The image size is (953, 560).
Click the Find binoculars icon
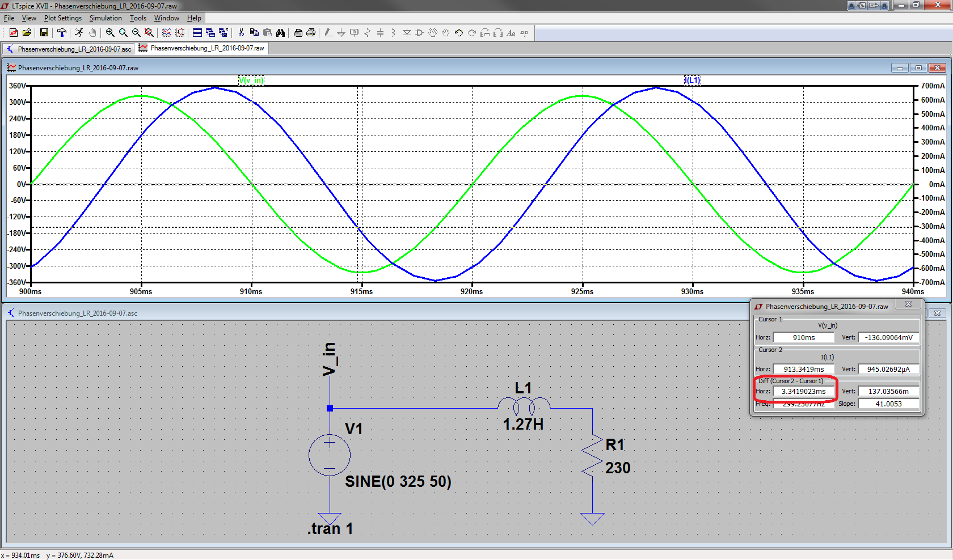(x=280, y=33)
